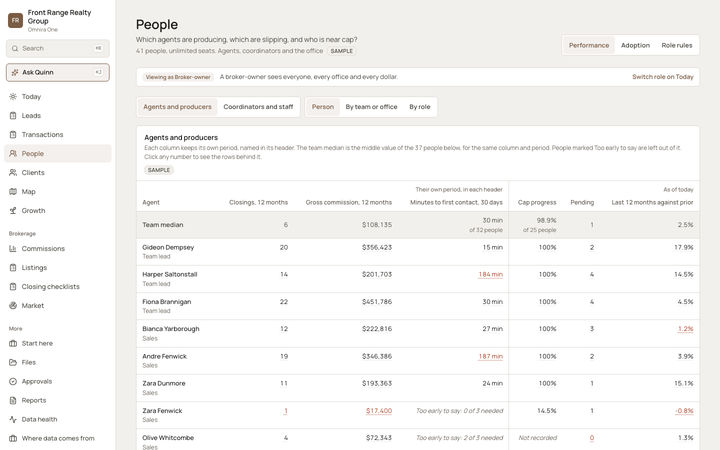Click the Where data comes from icon
This screenshot has height=450, width=720.
[13, 439]
